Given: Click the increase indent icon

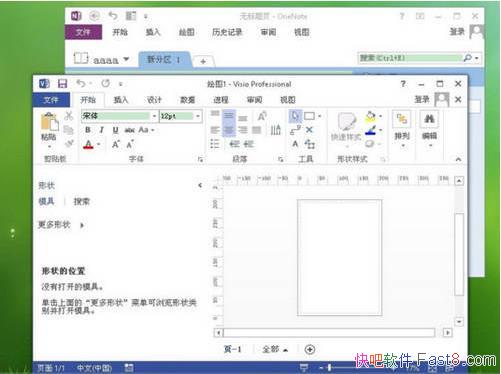Looking at the screenshot, I should [249, 144].
